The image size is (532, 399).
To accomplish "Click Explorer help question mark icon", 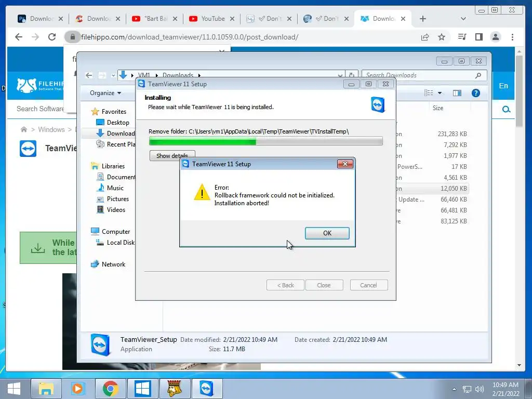I will click(x=476, y=93).
